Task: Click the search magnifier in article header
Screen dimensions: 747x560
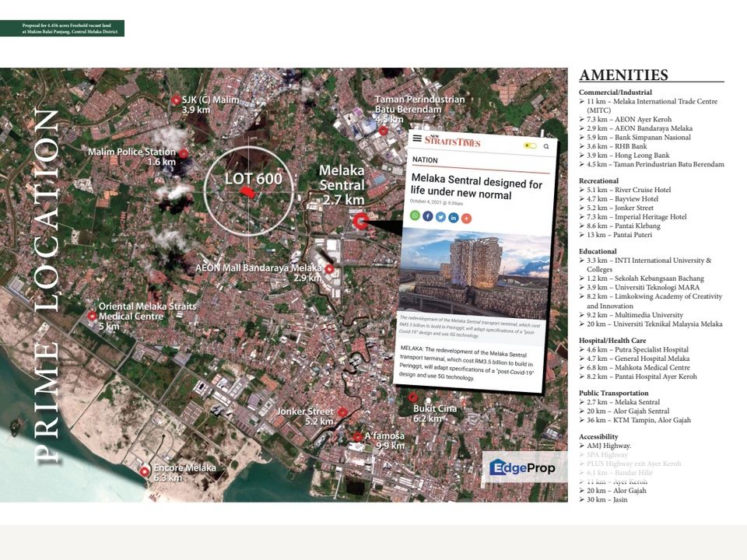Action: tap(546, 145)
